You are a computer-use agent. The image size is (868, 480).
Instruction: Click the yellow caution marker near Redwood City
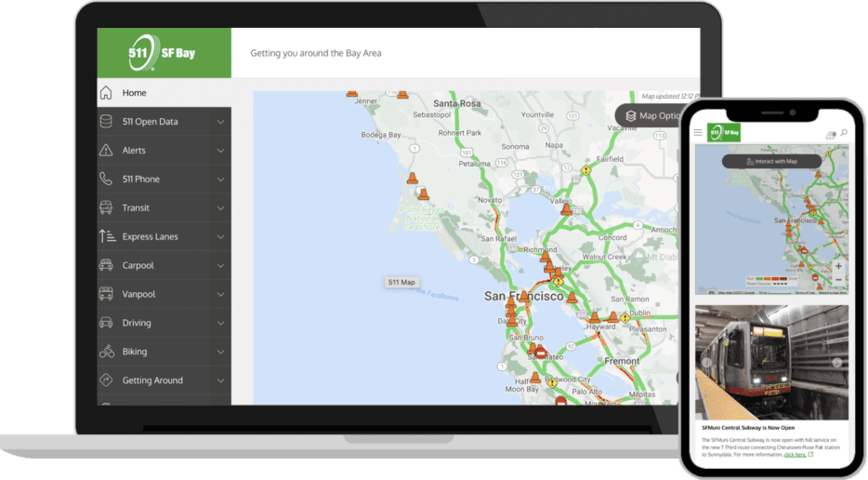[x=552, y=382]
